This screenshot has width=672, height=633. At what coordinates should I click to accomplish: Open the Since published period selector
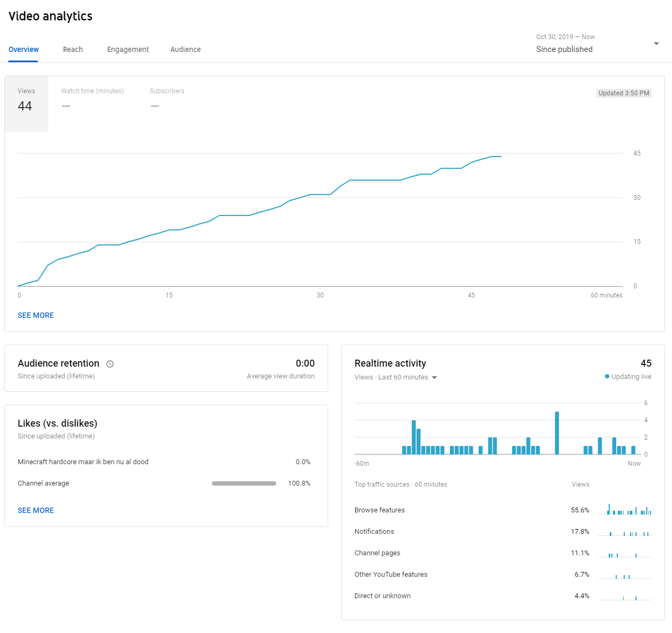(564, 49)
